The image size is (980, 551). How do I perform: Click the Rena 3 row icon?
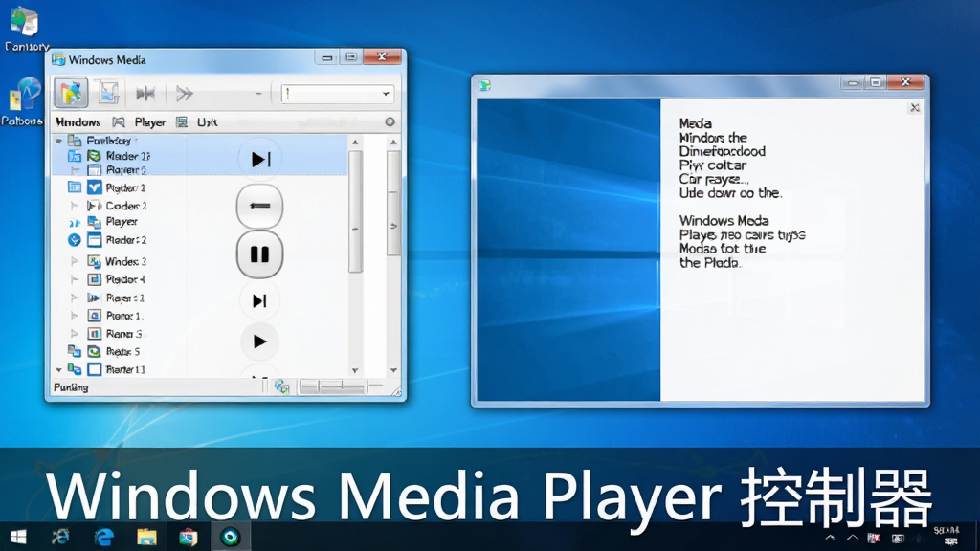[95, 334]
